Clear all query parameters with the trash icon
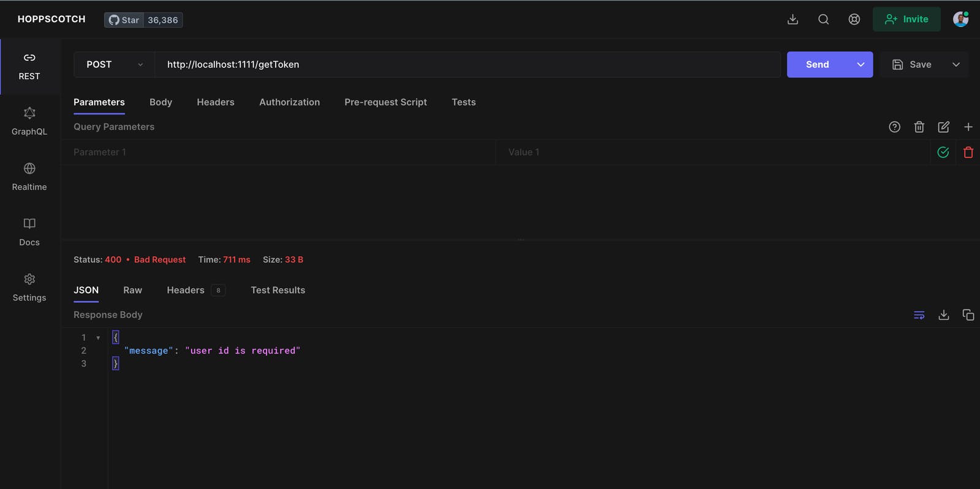The height and width of the screenshot is (489, 980). [x=919, y=127]
